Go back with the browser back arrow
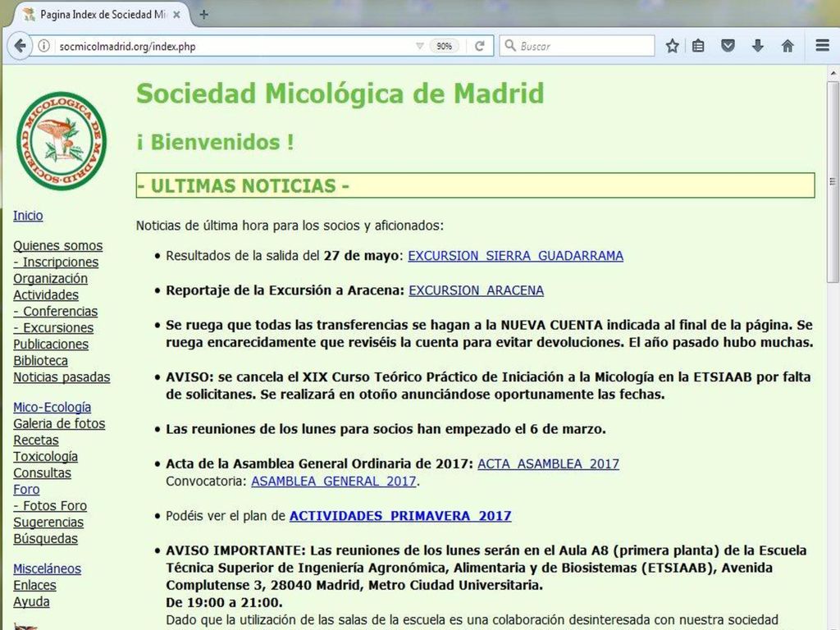This screenshot has width=840, height=630. tap(20, 46)
